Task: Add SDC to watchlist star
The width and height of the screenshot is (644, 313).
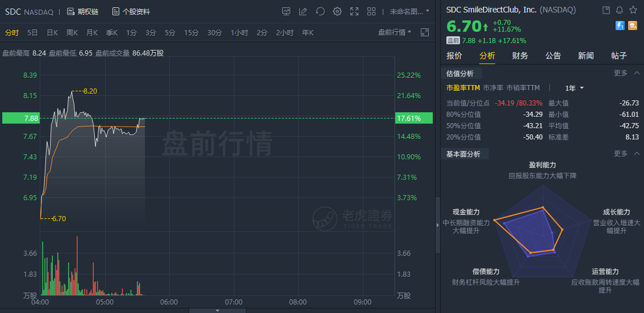Action: 633,10
